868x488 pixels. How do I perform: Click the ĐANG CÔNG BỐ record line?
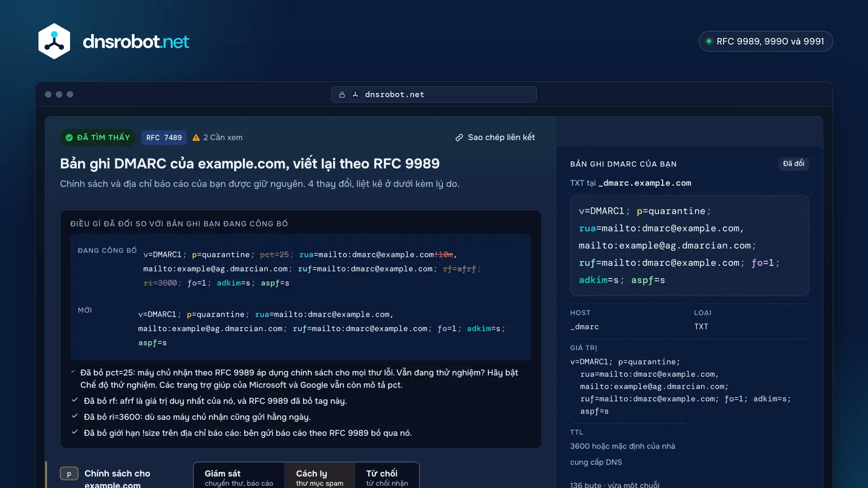312,269
